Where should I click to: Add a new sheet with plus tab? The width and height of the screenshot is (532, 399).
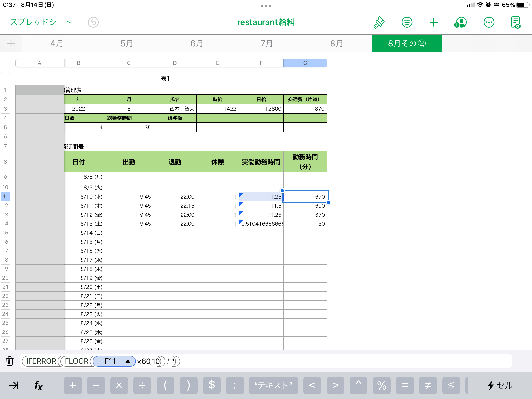pyautogui.click(x=11, y=43)
